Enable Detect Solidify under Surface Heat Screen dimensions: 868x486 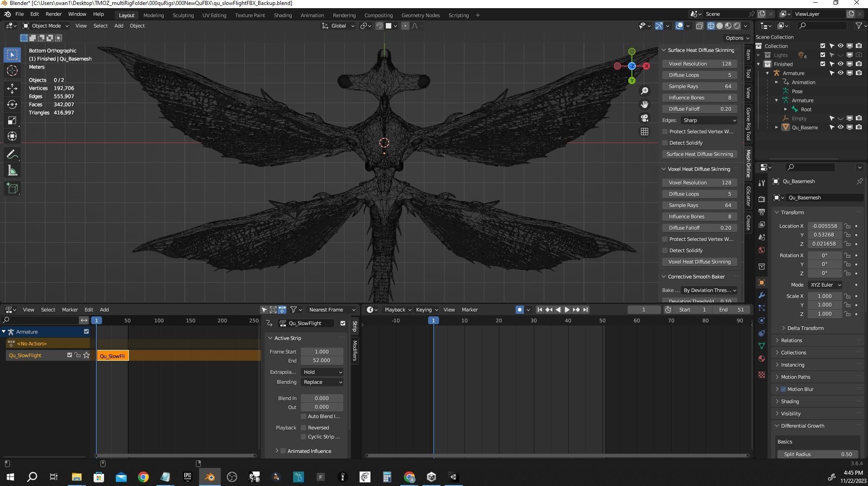click(665, 143)
